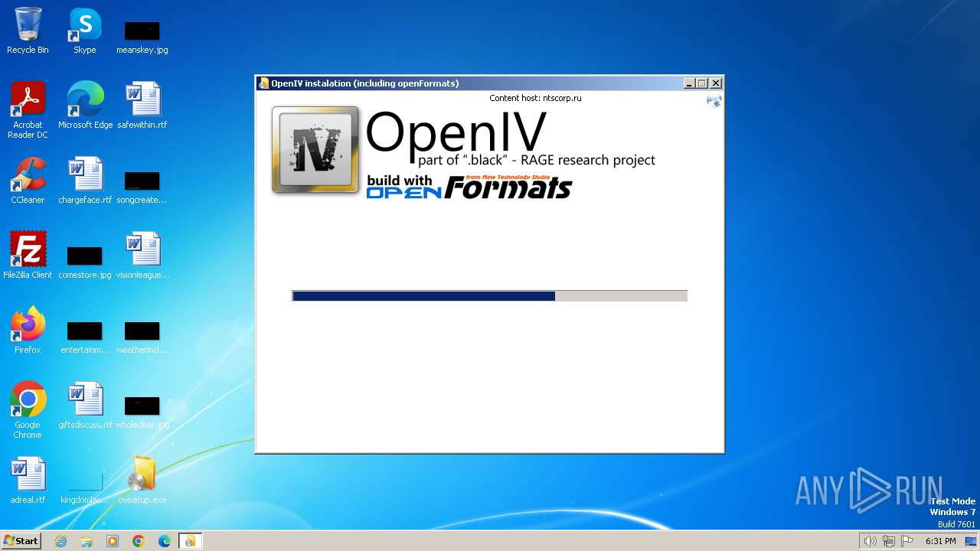Select the songcreate image file icon
980x551 pixels.
tap(142, 187)
